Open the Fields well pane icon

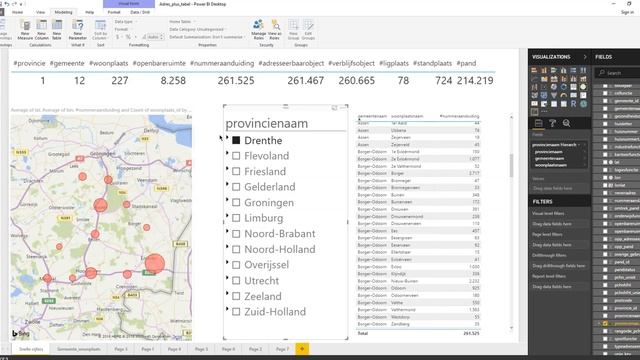[x=538, y=123]
